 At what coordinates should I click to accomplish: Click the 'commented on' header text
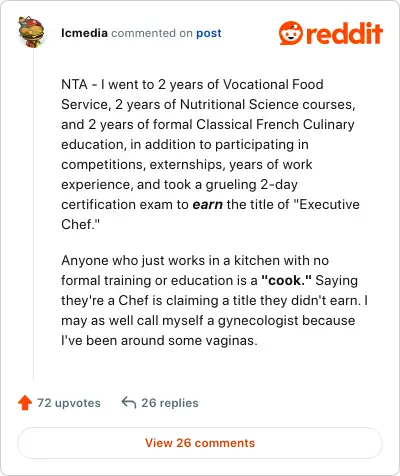pos(152,33)
